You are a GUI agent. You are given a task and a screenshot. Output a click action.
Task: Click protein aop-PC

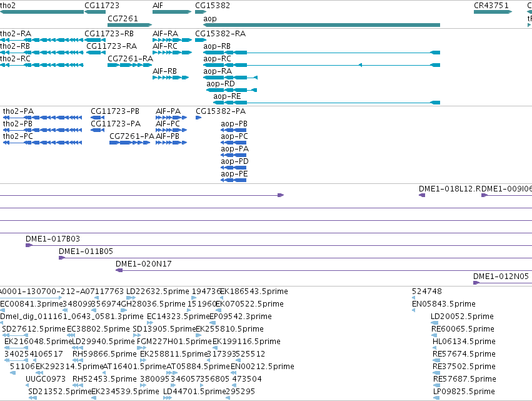click(233, 143)
